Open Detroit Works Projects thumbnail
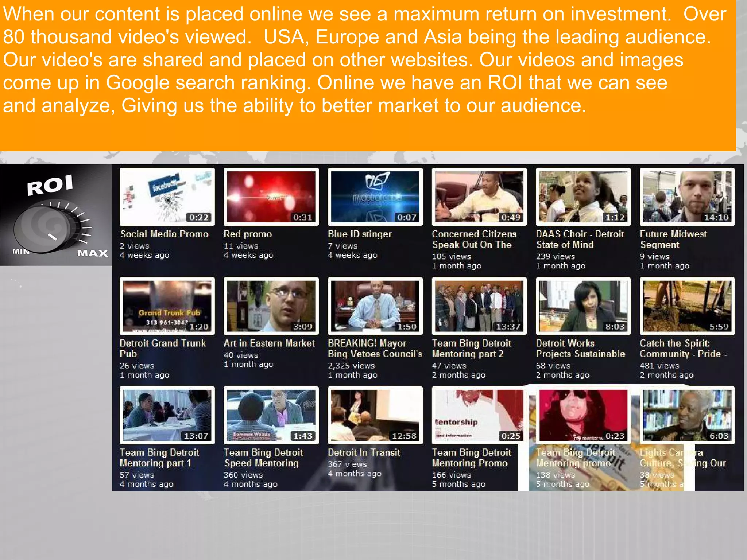 click(x=583, y=306)
